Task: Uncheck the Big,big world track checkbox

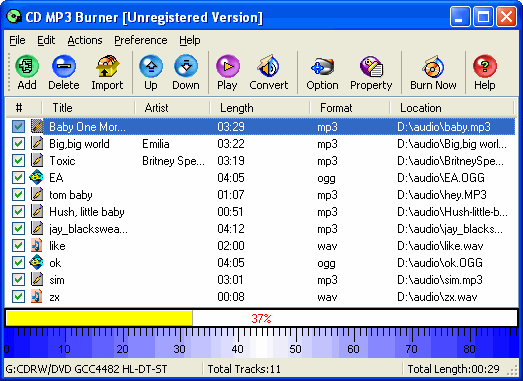Action: coord(18,144)
